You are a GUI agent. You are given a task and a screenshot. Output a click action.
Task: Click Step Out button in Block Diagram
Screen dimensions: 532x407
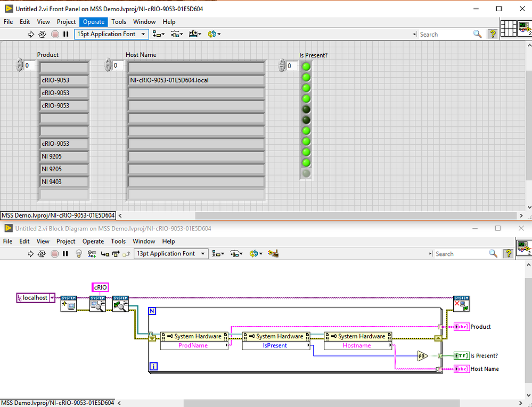coord(126,254)
